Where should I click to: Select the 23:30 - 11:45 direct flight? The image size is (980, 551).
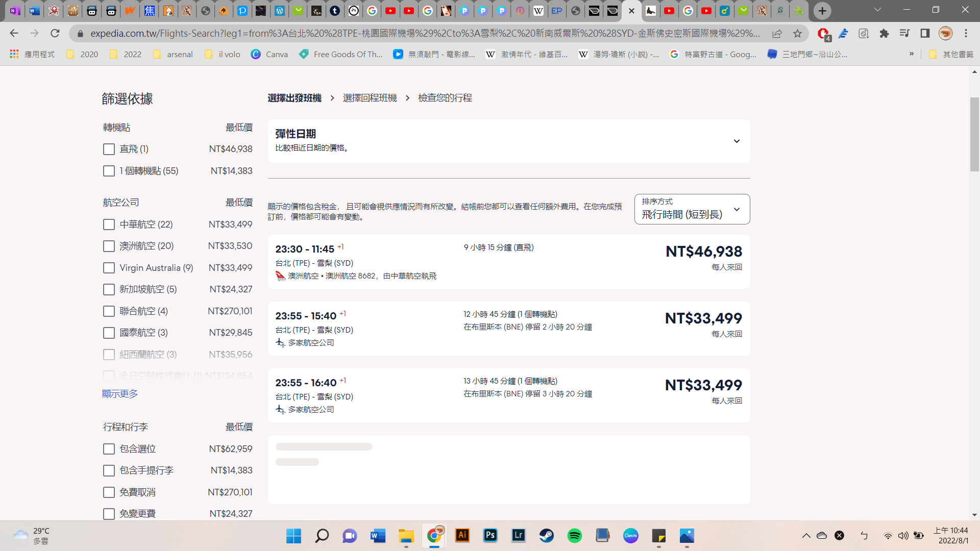(x=509, y=262)
